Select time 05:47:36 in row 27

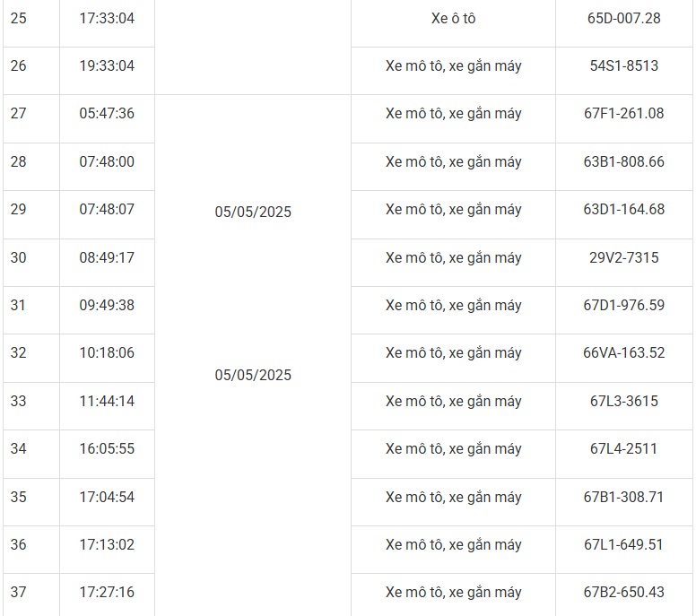[x=107, y=114]
